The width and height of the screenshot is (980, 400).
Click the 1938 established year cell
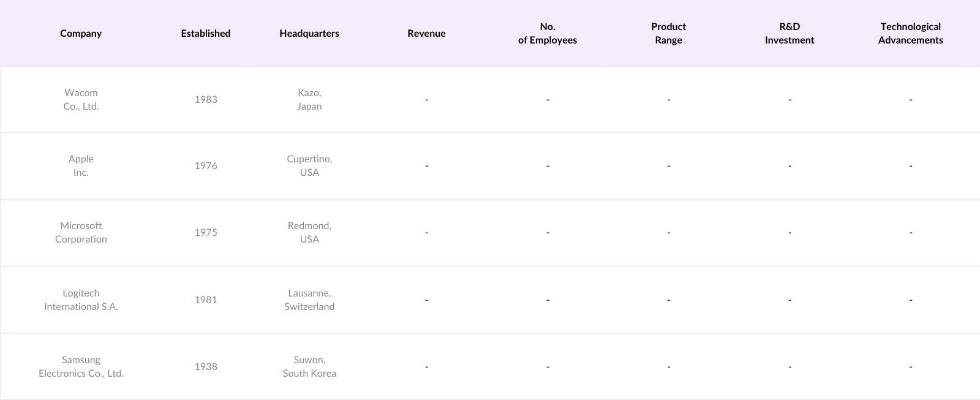206,366
